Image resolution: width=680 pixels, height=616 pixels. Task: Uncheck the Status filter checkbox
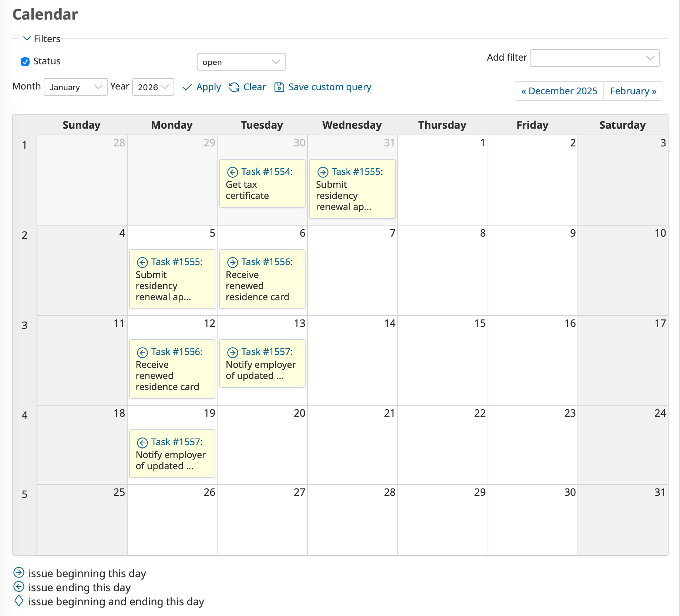click(x=25, y=61)
